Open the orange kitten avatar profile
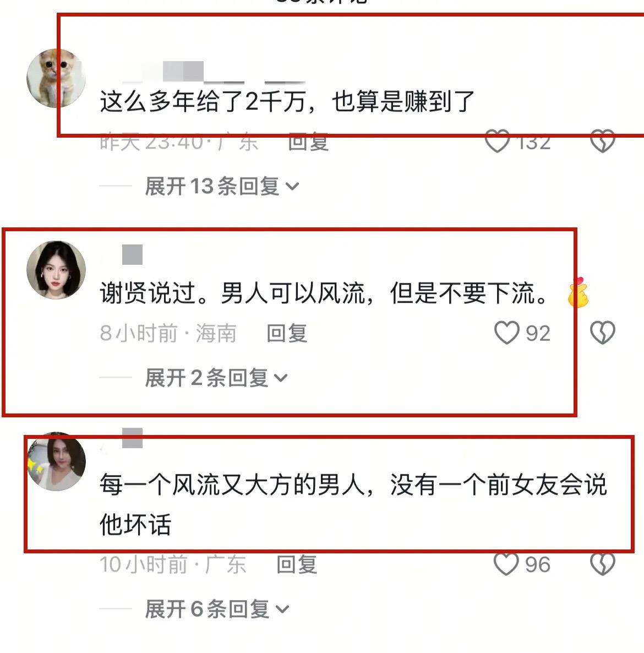 point(56,78)
